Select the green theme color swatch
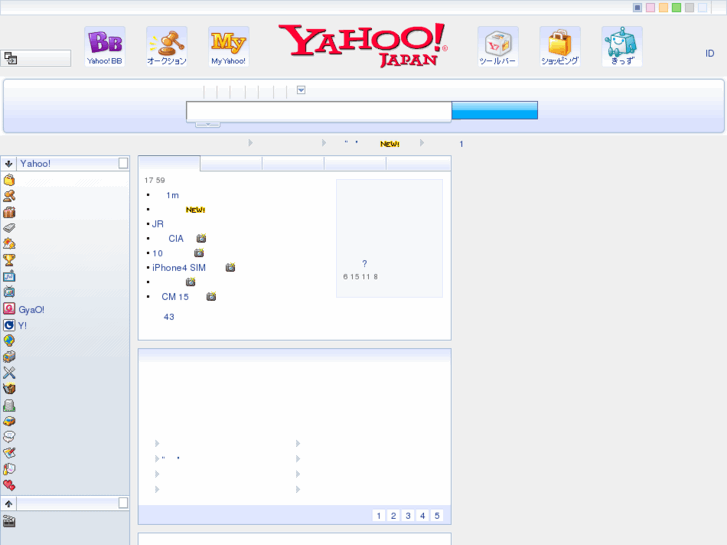The height and width of the screenshot is (545, 727). coord(676,7)
